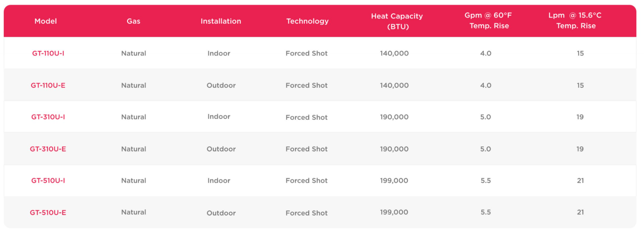Click Outdoor in the GT-110U-E row

click(x=221, y=85)
